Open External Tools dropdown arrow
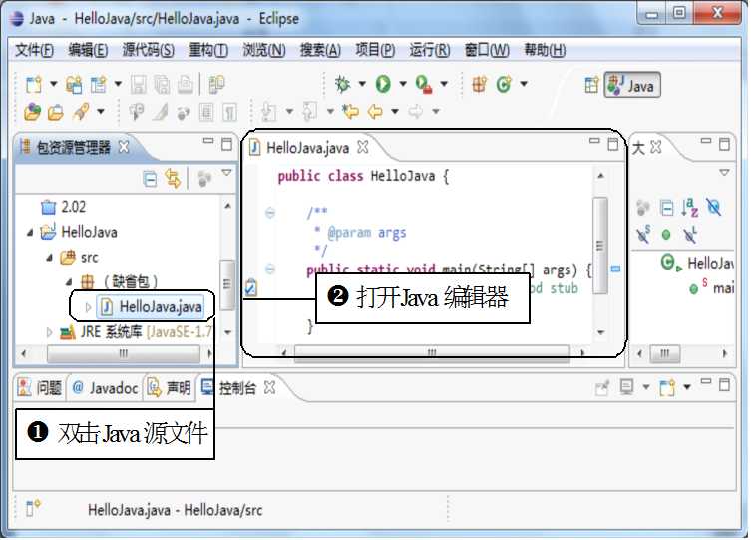 [444, 84]
